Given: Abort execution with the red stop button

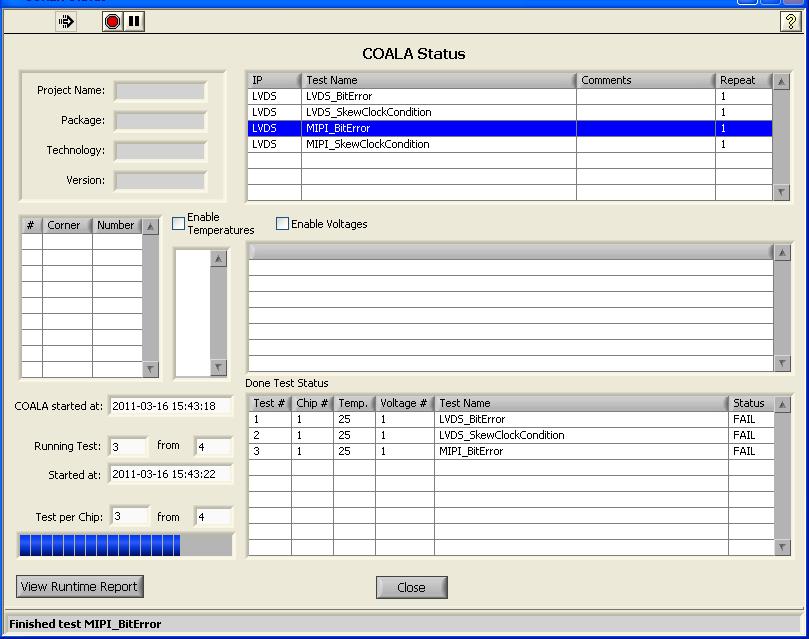Looking at the screenshot, I should pos(112,22).
